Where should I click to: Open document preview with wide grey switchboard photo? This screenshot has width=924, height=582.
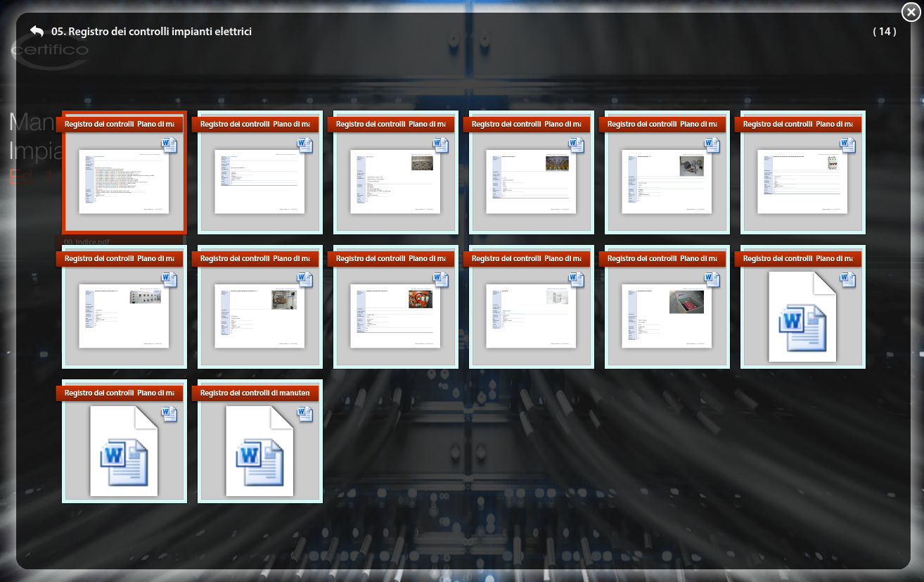(x=124, y=316)
